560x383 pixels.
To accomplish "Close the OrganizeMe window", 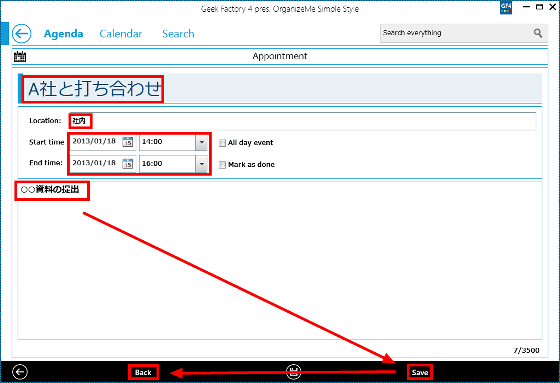I will 552,7.
